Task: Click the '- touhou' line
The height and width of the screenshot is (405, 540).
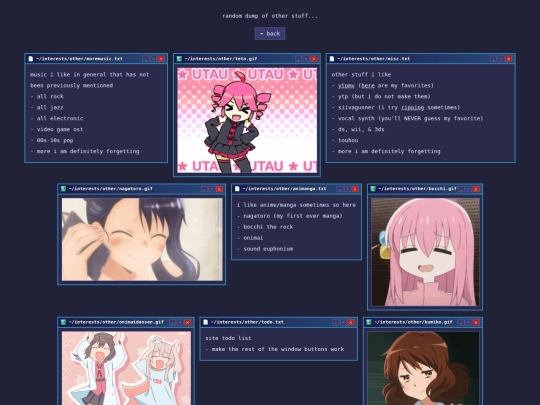Action: tap(345, 141)
